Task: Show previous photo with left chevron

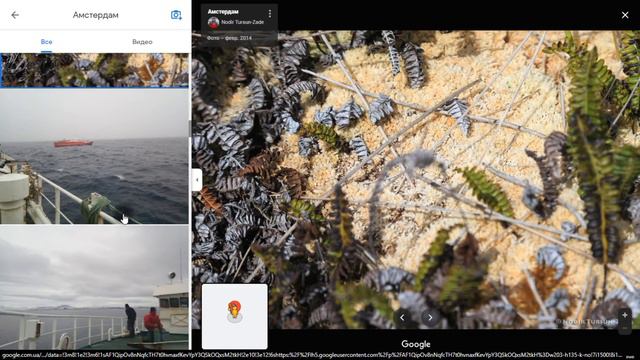Action: tap(402, 317)
